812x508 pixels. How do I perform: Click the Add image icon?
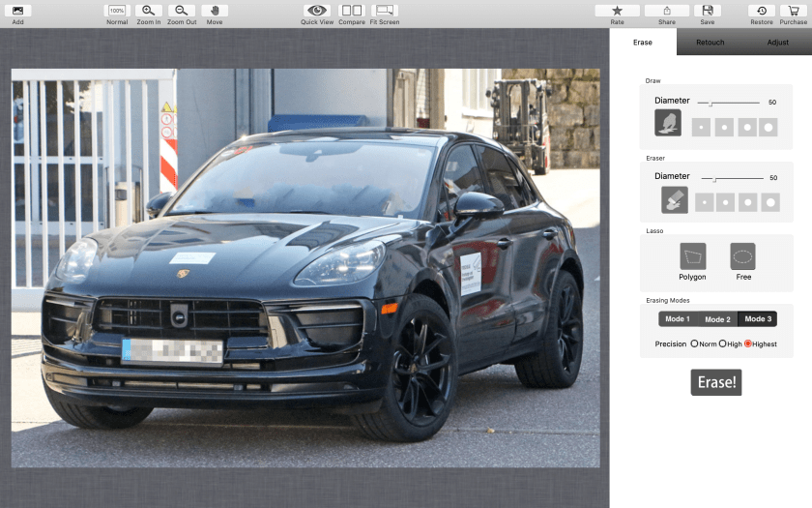(17, 11)
